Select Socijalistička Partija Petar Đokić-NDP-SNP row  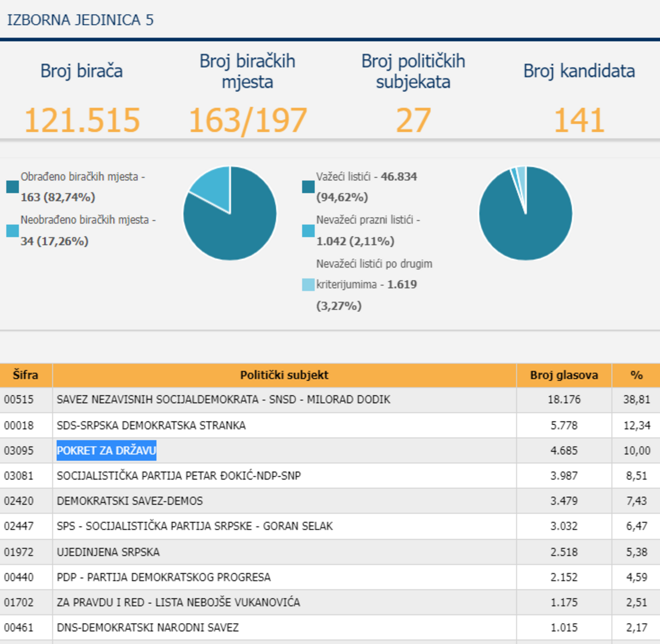183,476
